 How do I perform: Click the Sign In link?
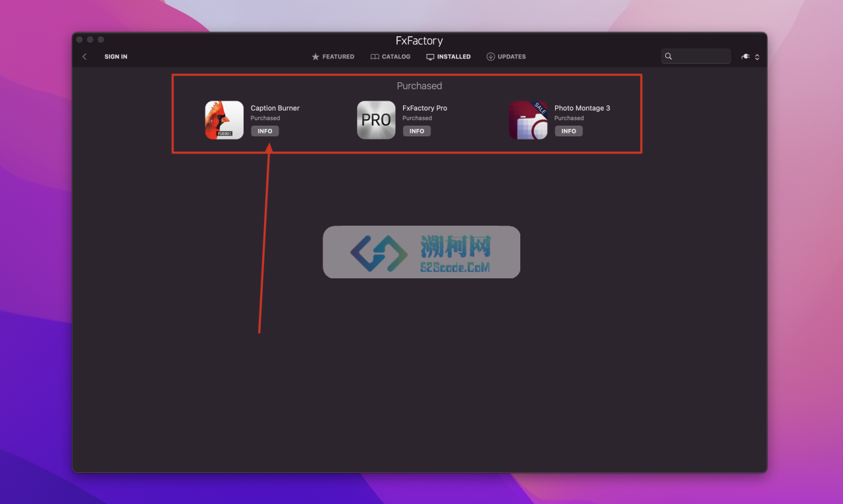pos(116,57)
